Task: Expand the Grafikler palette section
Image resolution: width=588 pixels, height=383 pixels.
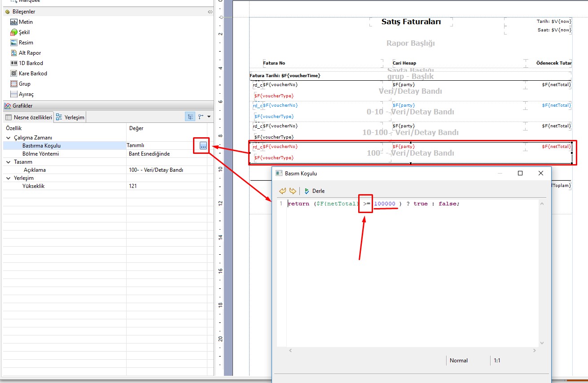Action: click(x=22, y=106)
